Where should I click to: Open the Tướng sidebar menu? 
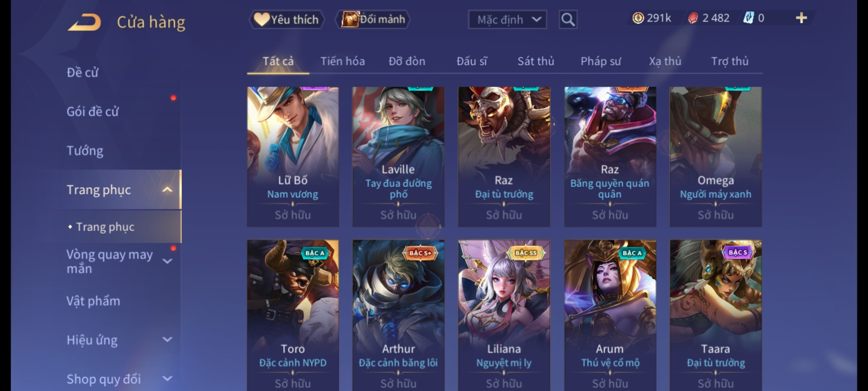tap(85, 151)
